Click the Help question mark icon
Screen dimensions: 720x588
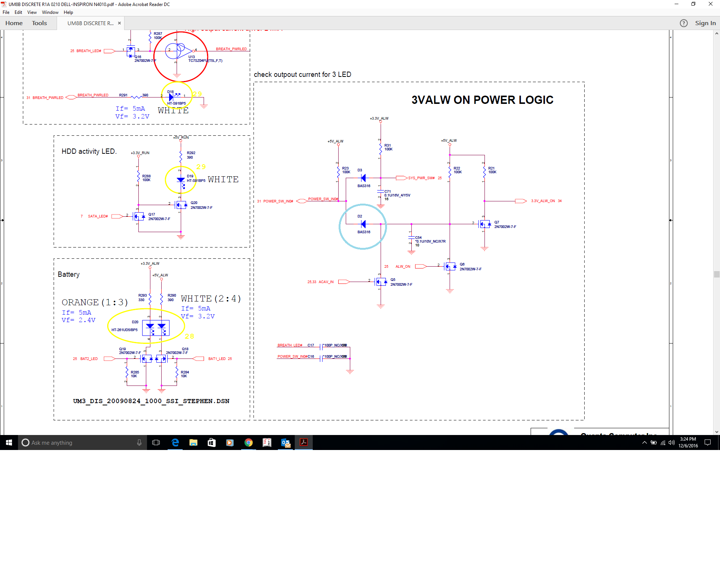(684, 23)
